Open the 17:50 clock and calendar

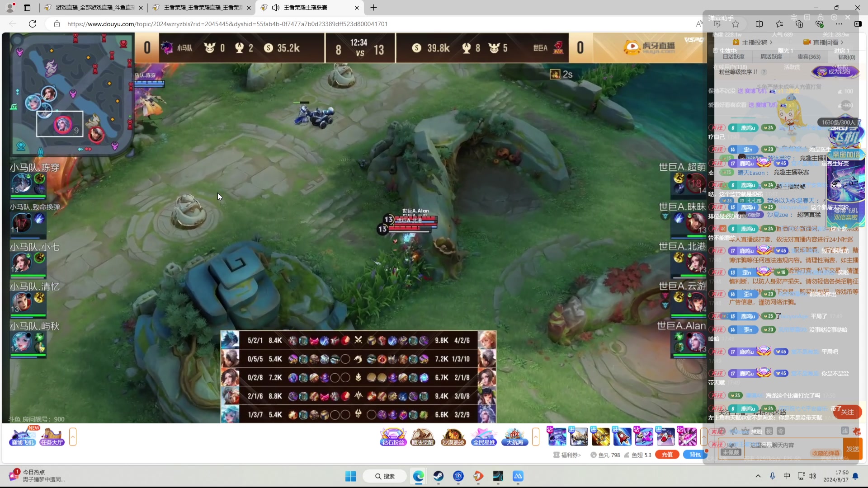pos(835,476)
